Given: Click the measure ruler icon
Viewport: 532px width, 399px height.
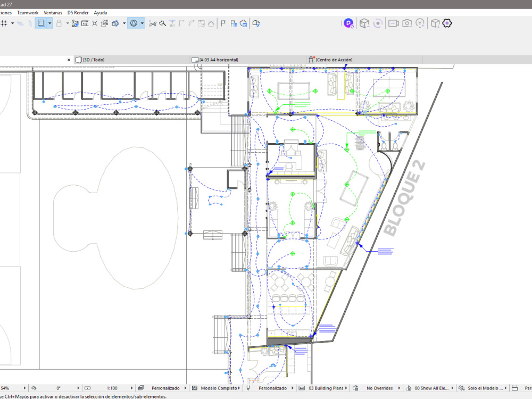Looking at the screenshot, I should 85,23.
